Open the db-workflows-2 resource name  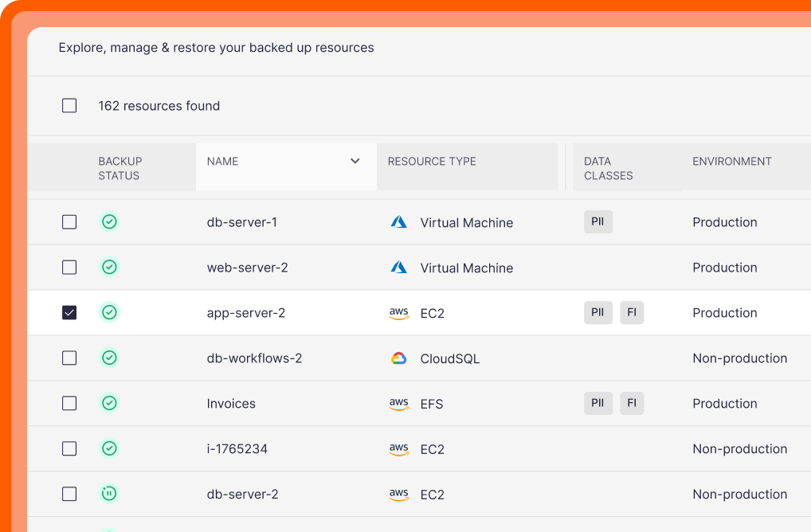254,358
